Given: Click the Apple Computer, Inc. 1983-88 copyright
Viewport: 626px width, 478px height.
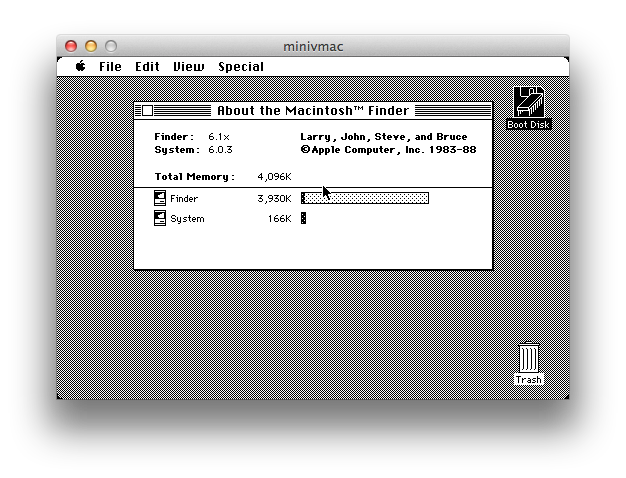Looking at the screenshot, I should 388,150.
